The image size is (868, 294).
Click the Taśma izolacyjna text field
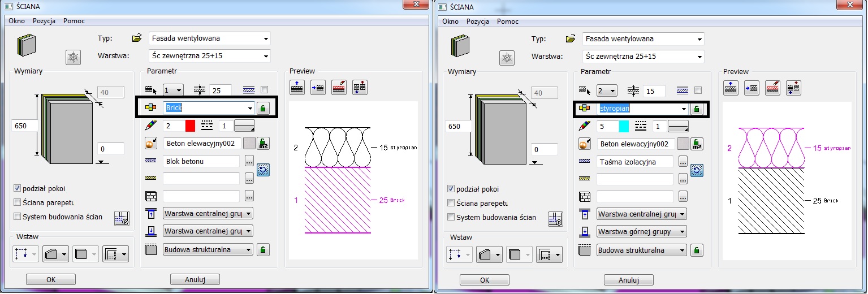(634, 162)
